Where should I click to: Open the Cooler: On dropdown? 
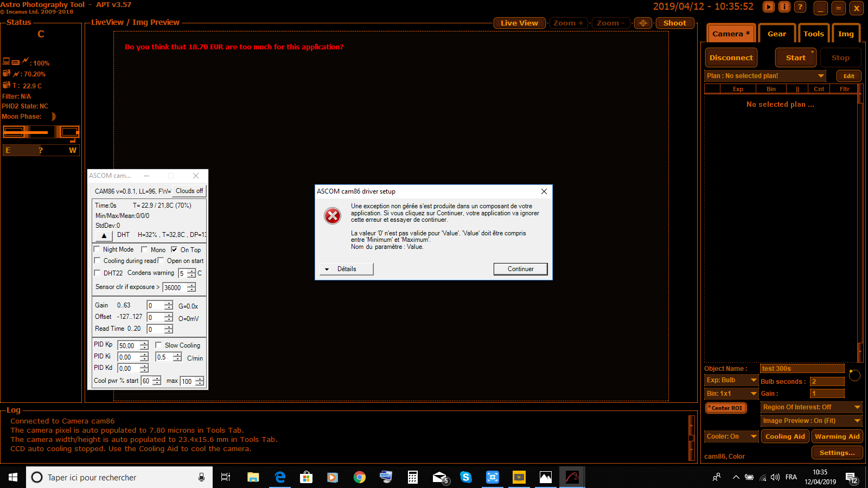731,436
